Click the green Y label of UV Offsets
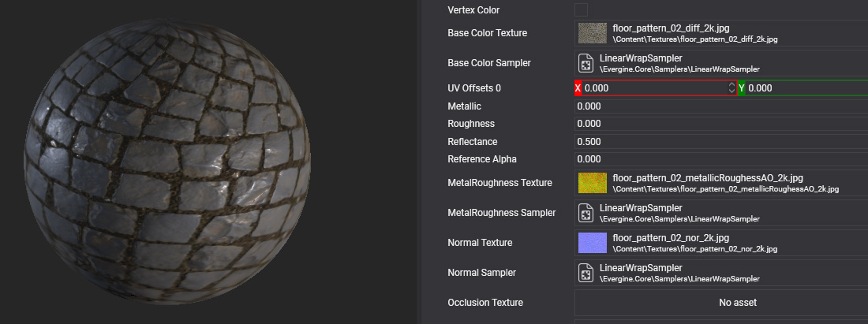The width and height of the screenshot is (868, 324). (741, 88)
